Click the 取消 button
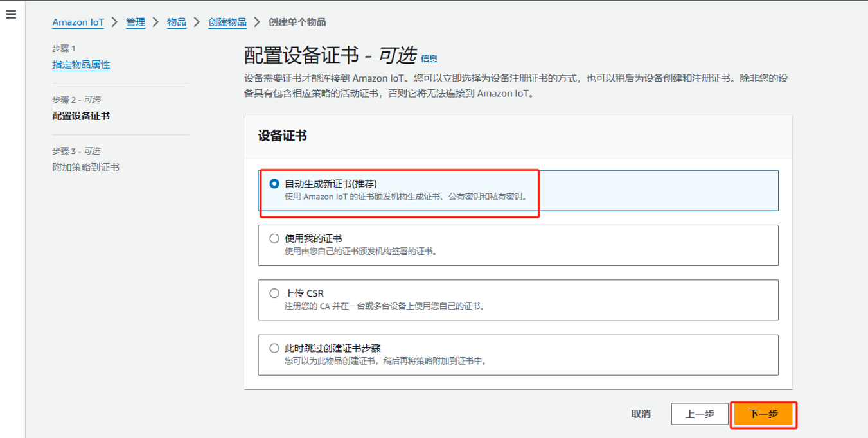868x438 pixels. point(641,414)
